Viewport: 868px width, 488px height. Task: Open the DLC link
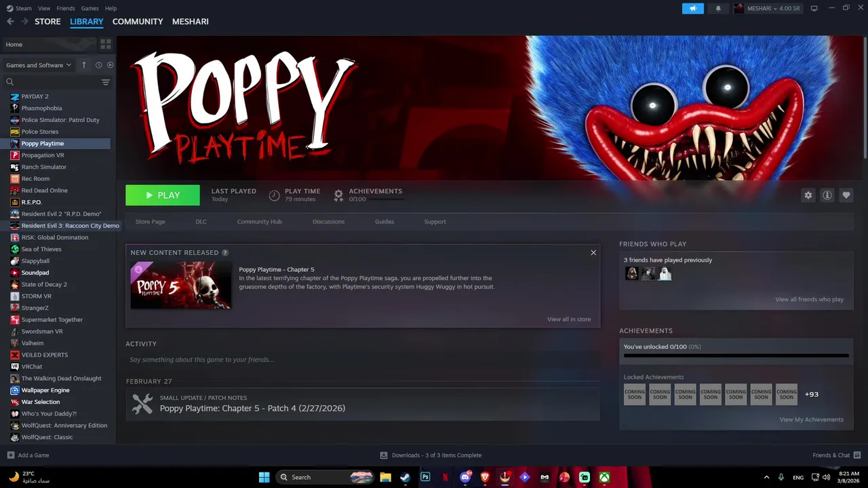(201, 222)
